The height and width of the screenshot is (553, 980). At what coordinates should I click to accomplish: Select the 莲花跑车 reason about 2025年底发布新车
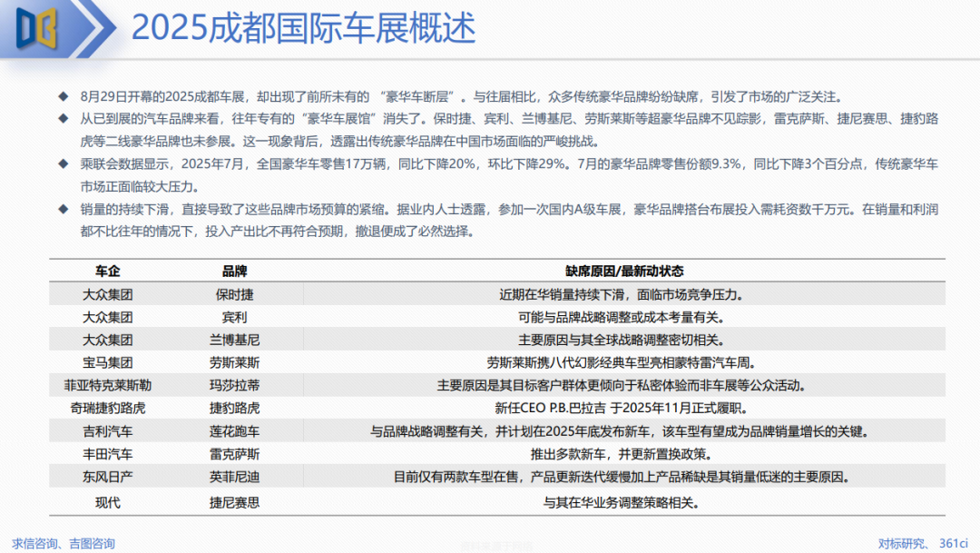(x=622, y=431)
